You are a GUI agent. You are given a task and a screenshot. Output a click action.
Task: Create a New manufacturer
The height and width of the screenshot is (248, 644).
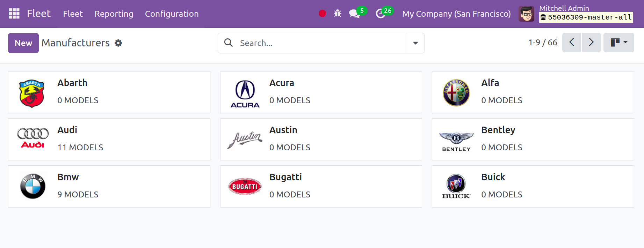(23, 43)
